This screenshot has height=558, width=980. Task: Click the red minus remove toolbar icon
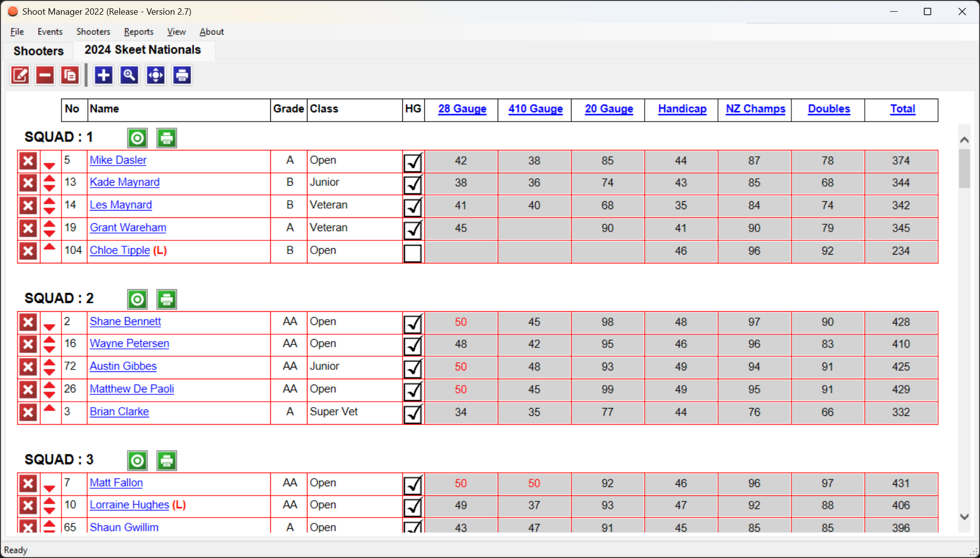45,75
